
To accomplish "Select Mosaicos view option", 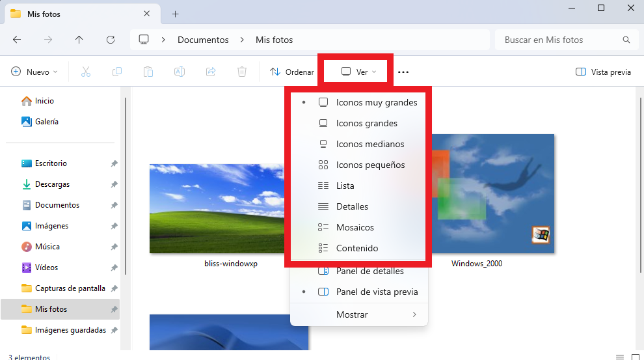I will point(358,227).
